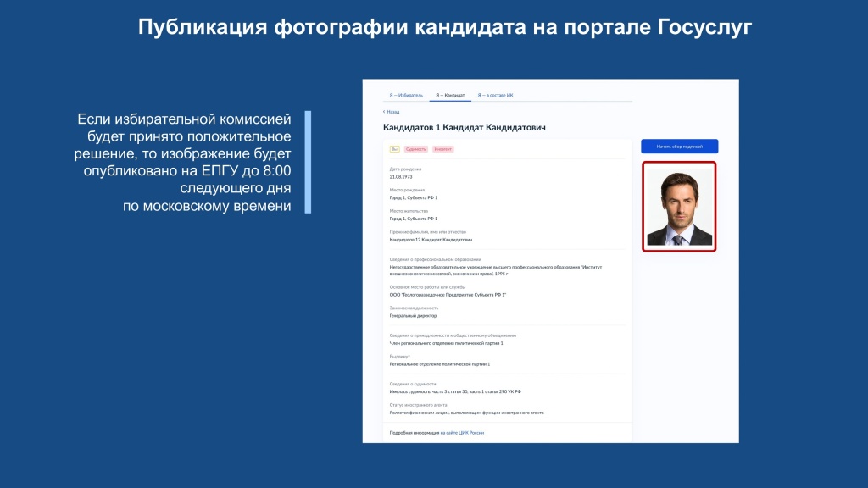Image resolution: width=868 pixels, height=488 pixels.
Task: Click the candidate name heading
Action: click(465, 128)
